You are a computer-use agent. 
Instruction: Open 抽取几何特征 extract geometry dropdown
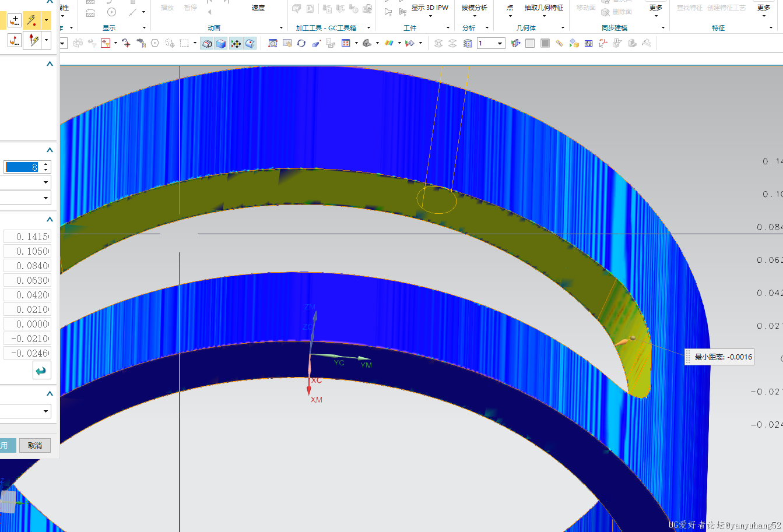click(x=544, y=12)
